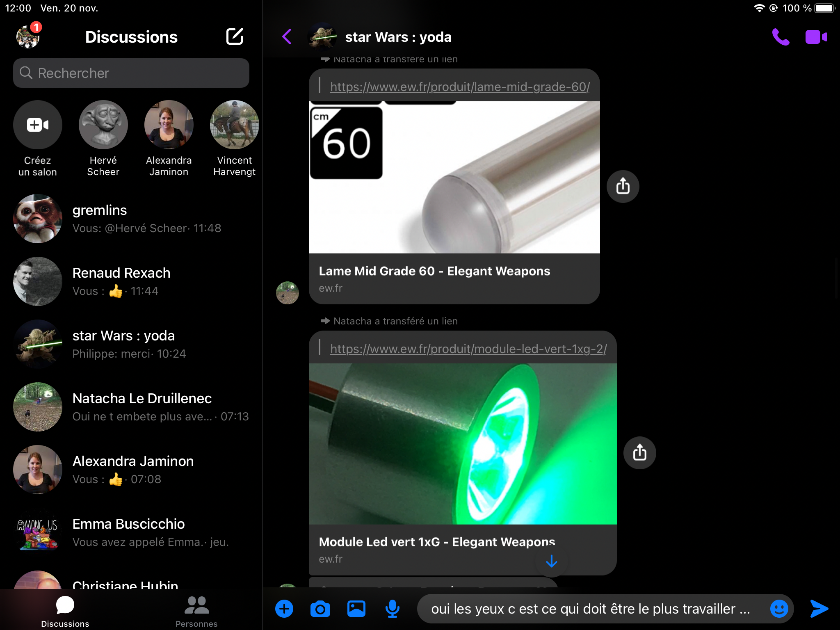Viewport: 840px width, 630px height.
Task: Switch to the Personnes tab
Action: coord(196,611)
